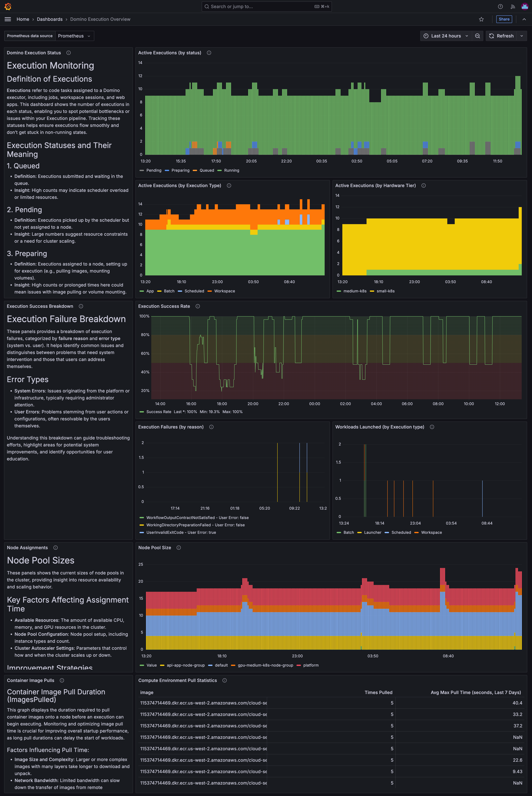Open the user profile avatar
Image resolution: width=532 pixels, height=796 pixels.
coord(525,7)
